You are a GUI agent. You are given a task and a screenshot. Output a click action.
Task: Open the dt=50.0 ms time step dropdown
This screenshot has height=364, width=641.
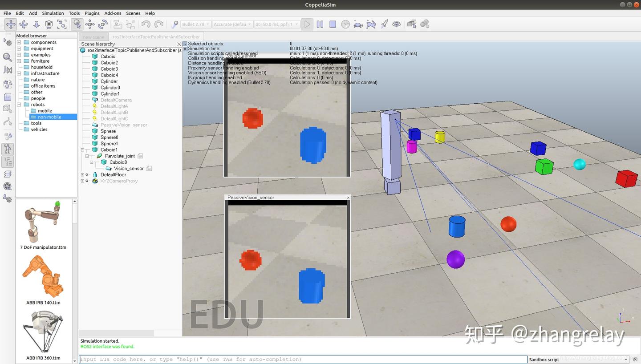pyautogui.click(x=276, y=24)
